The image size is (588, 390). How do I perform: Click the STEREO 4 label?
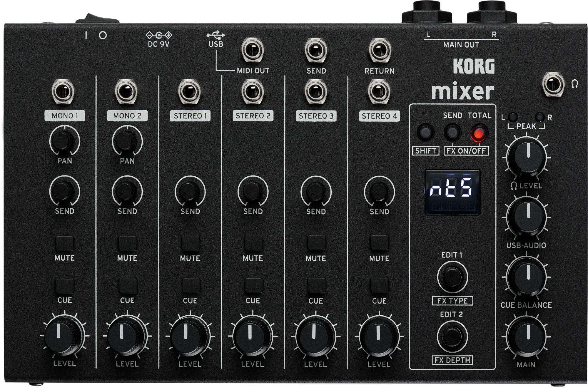[379, 116]
